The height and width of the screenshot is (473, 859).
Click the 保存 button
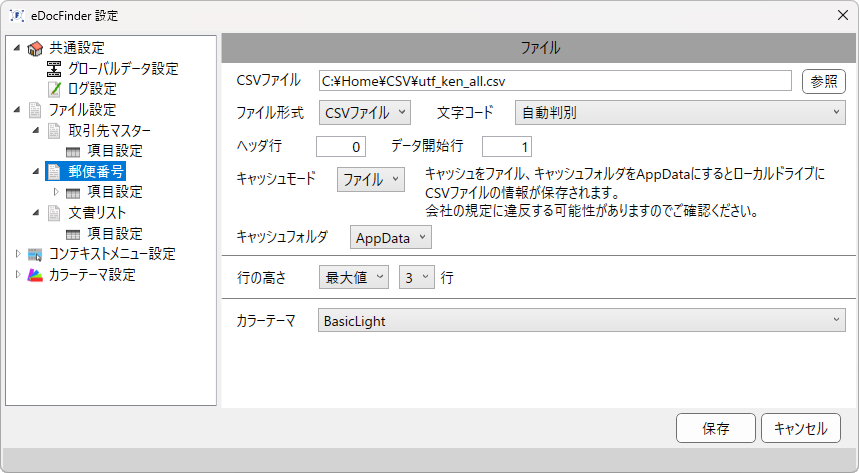point(715,428)
